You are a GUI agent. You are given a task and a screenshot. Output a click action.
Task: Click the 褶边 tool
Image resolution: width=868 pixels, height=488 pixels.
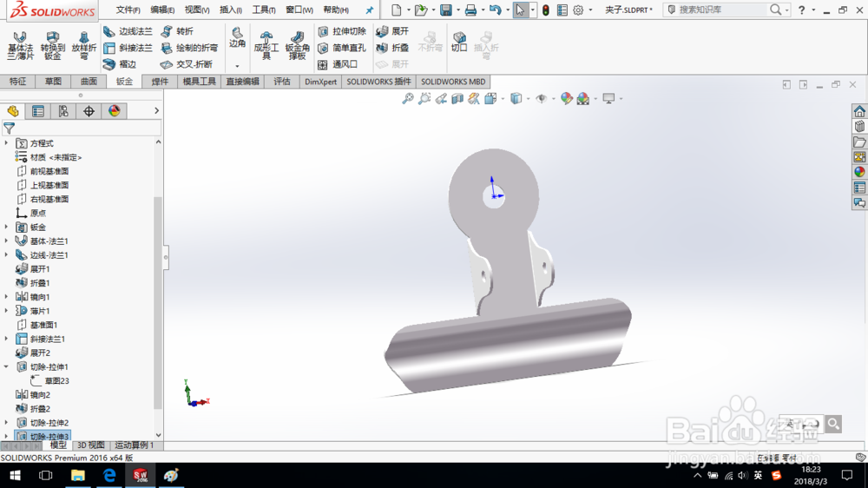[120, 64]
